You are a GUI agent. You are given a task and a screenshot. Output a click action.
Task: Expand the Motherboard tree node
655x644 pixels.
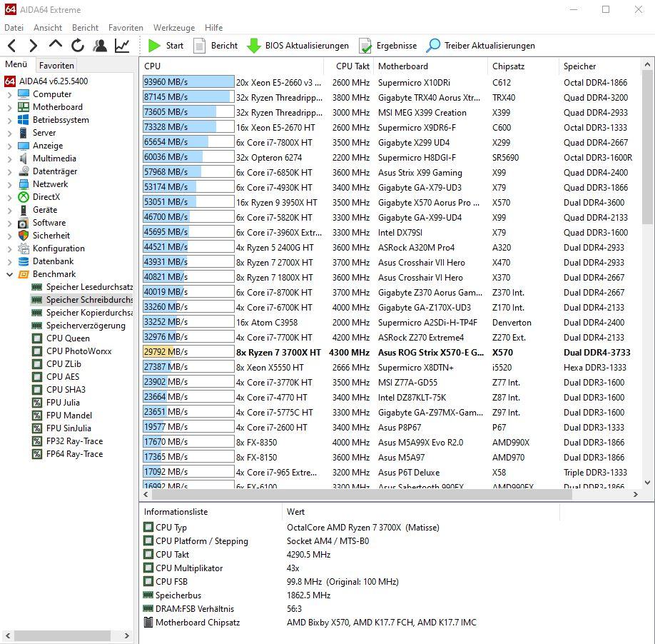9,108
